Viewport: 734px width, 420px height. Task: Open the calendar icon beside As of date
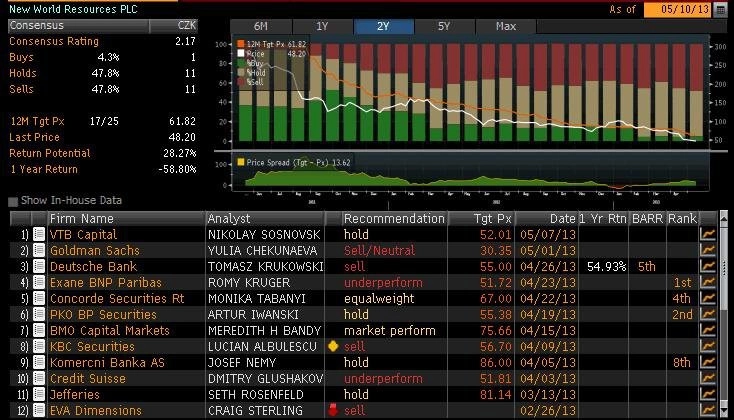click(x=720, y=9)
